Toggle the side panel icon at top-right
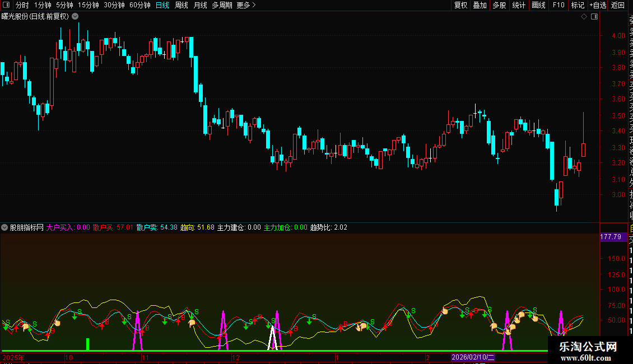Screen dimensions: 633x364 click(x=594, y=17)
